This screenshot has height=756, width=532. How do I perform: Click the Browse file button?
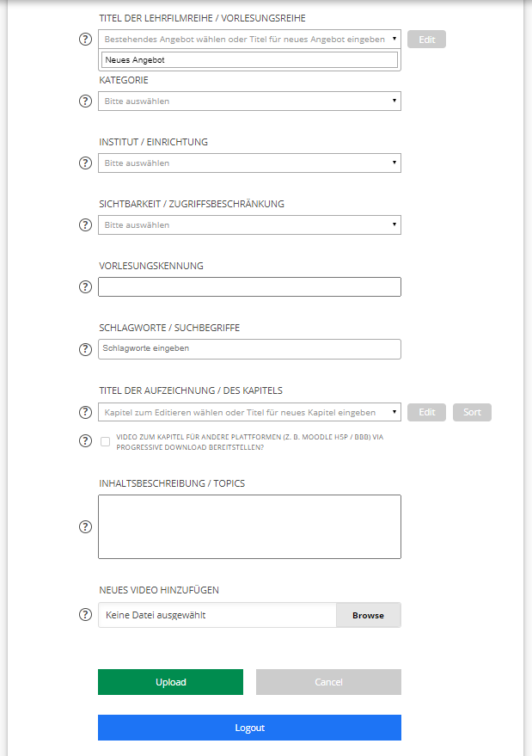click(368, 616)
